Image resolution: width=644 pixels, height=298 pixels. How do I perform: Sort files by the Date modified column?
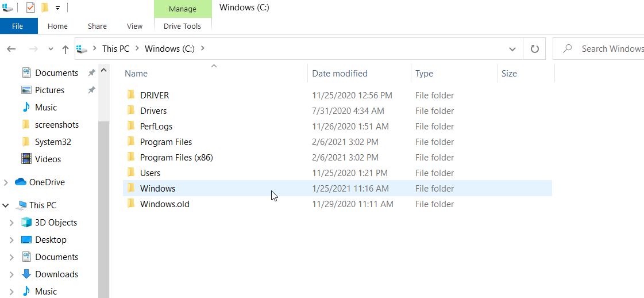340,74
